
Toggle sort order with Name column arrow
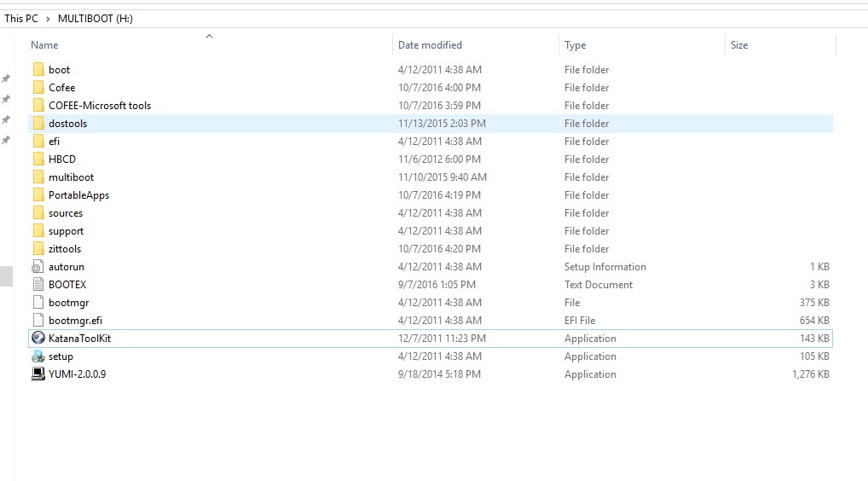tap(209, 37)
